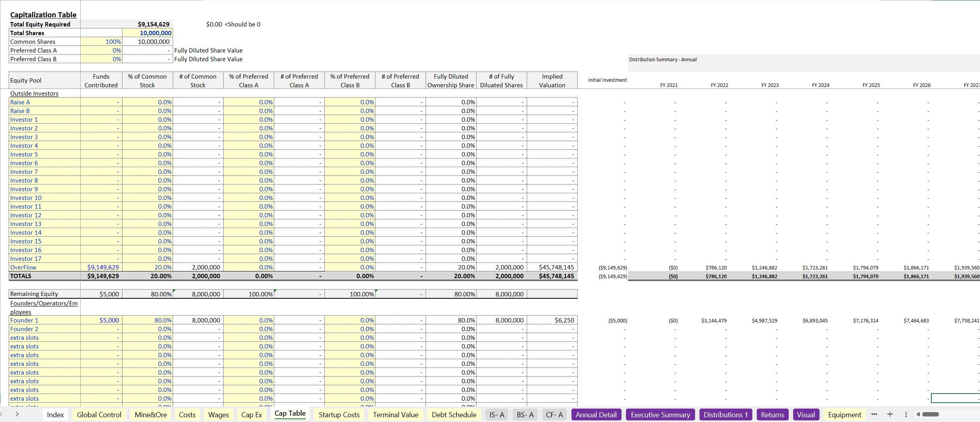Go to the Mine&Ore sheet
This screenshot has height=422, width=980.
pyautogui.click(x=150, y=414)
